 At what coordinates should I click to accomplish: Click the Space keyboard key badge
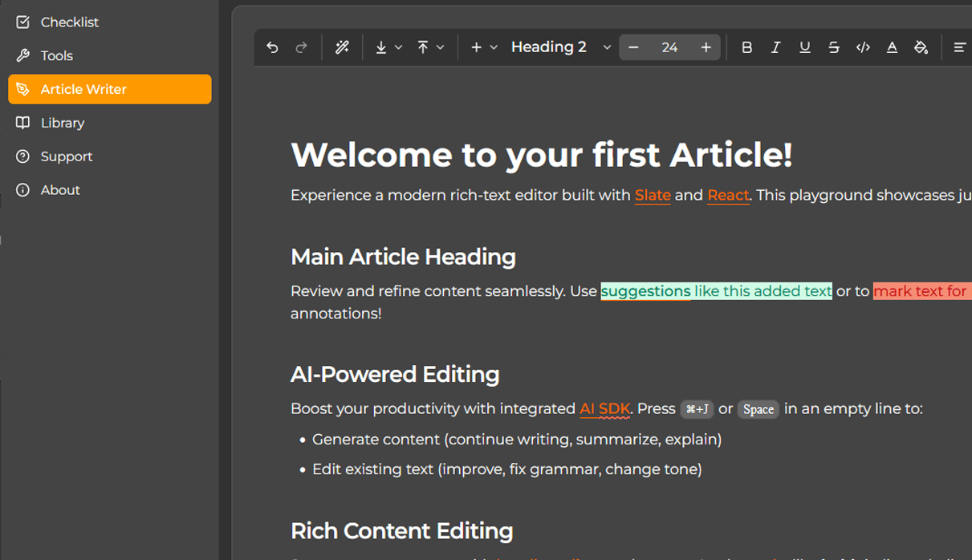pos(758,409)
